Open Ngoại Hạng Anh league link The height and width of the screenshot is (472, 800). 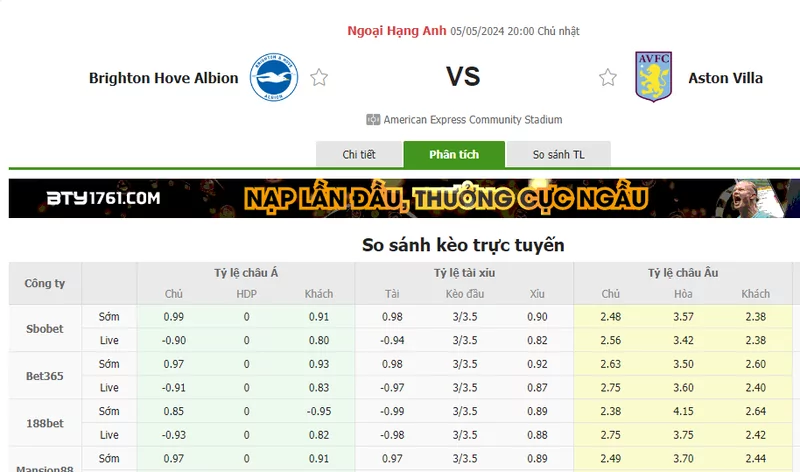click(x=397, y=31)
